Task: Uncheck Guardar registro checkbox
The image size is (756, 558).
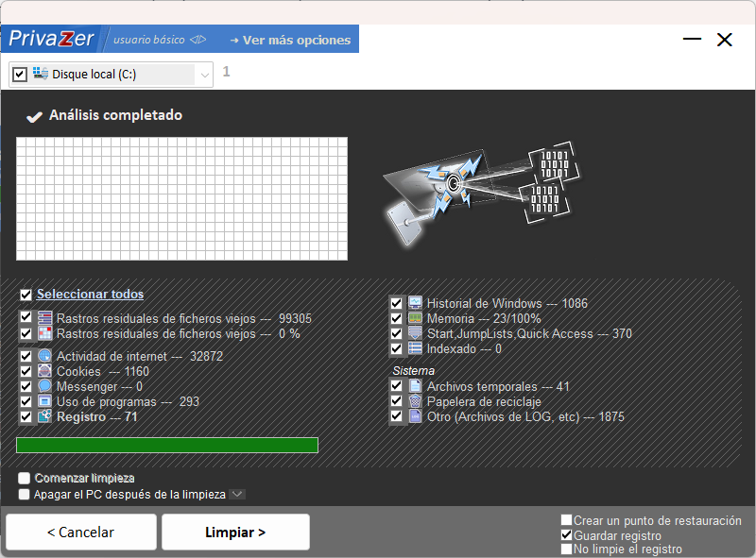Action: (566, 535)
